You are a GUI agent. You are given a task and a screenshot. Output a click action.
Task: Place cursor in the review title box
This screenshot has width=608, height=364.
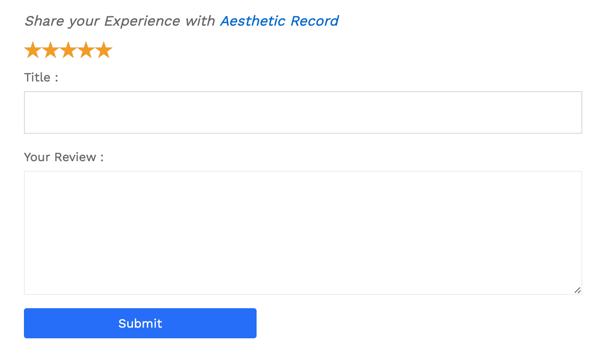(303, 112)
